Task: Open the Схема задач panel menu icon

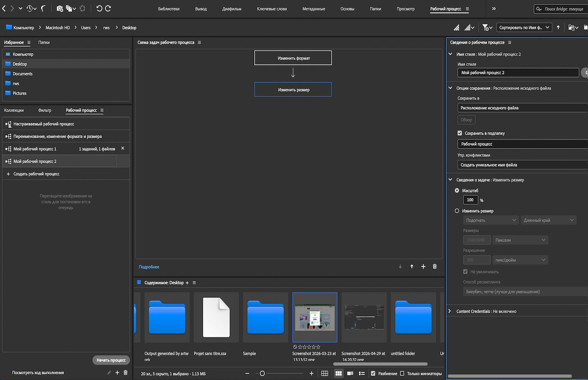Action: pyautogui.click(x=199, y=42)
